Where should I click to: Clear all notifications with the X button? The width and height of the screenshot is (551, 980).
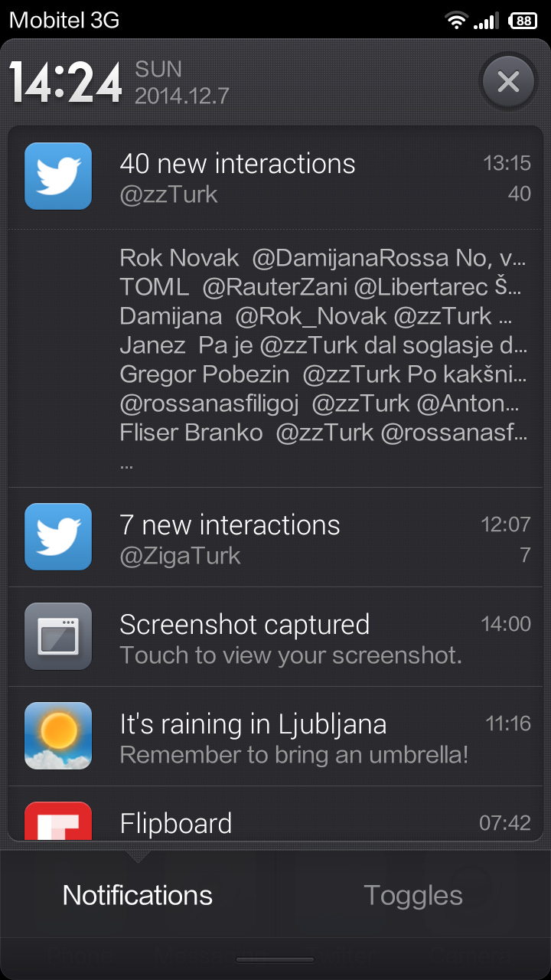508,81
